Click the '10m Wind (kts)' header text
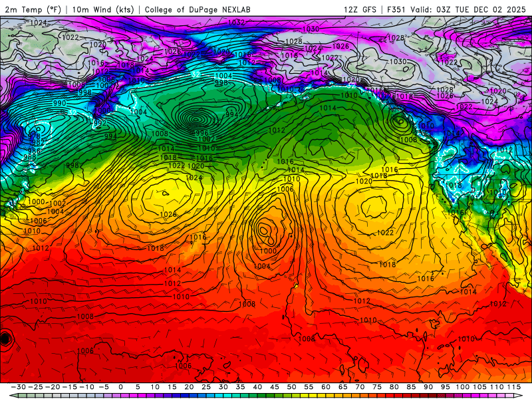Viewport: 532px width, 399px height. [103, 9]
